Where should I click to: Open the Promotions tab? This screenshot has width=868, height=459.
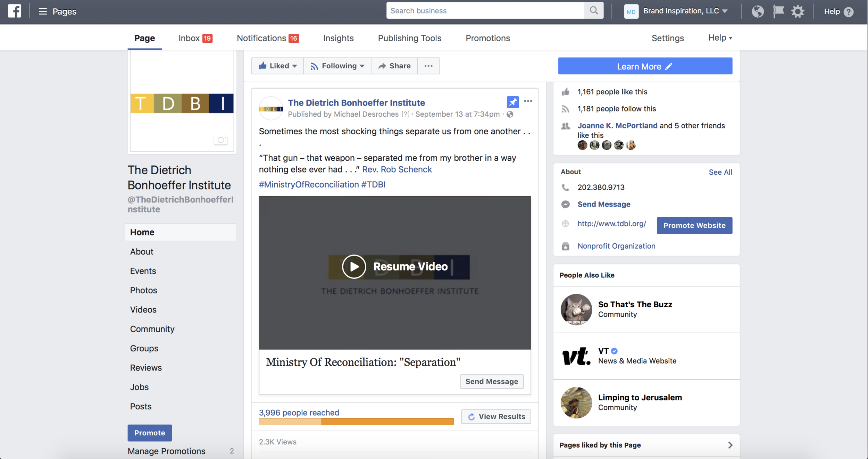pos(488,38)
